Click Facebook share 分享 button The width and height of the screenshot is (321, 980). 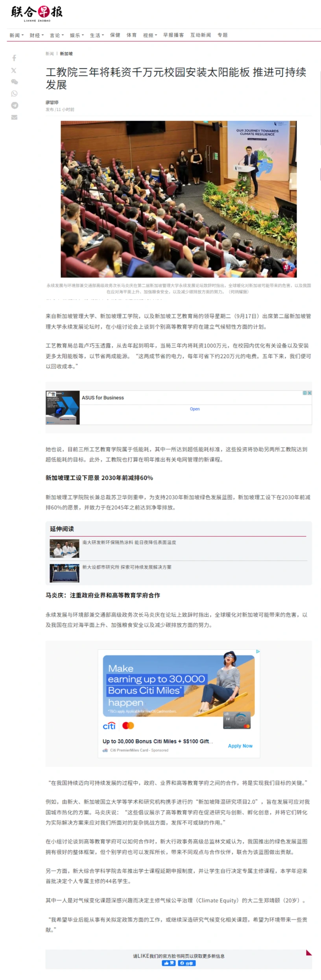pyautogui.click(x=187, y=963)
